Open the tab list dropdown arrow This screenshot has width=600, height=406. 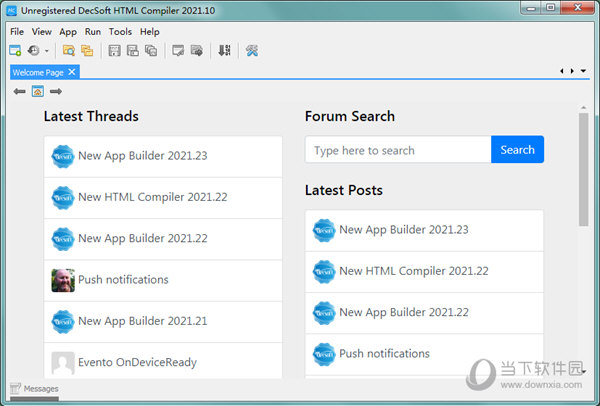[x=583, y=71]
